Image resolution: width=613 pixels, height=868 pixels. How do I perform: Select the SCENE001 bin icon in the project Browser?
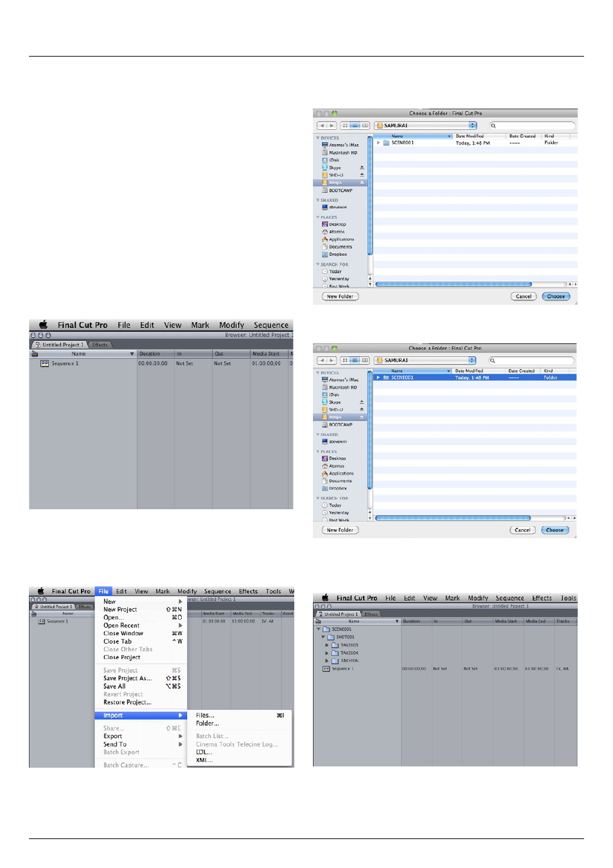pos(326,629)
